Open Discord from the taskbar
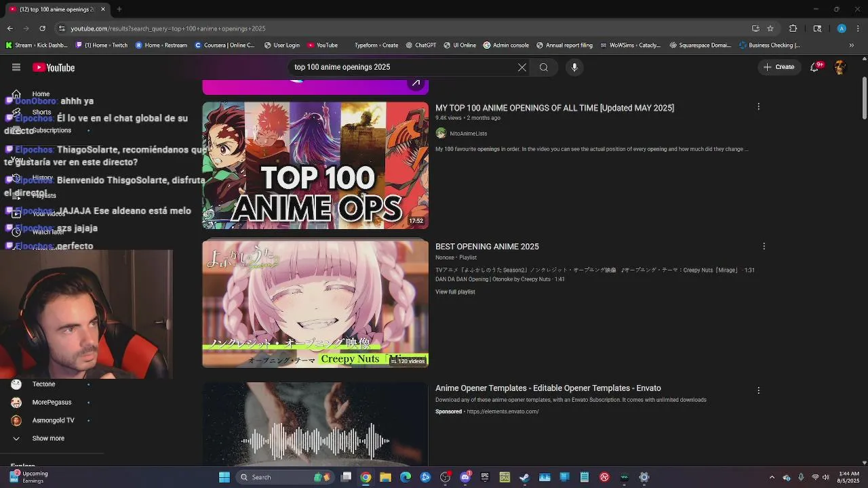Screen dimensions: 868x488 [x=465, y=477]
